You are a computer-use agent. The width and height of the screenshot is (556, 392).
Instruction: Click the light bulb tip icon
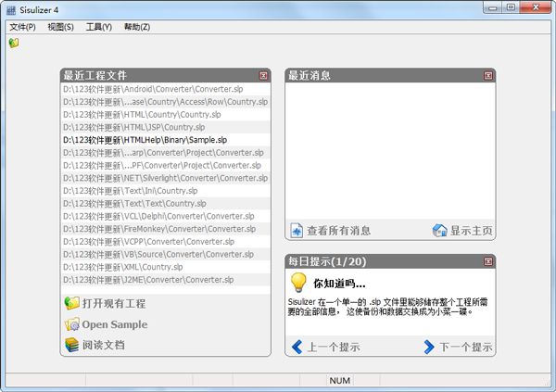(298, 283)
